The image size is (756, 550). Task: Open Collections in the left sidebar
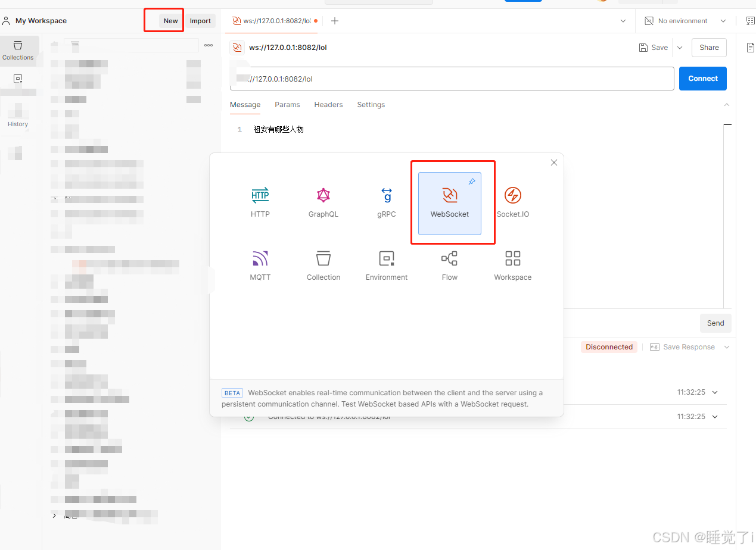click(x=18, y=51)
